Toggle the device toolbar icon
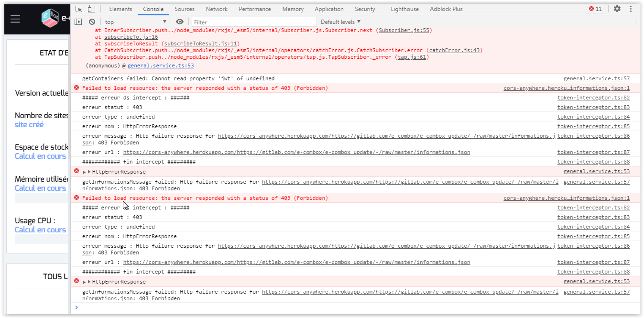644x318 pixels. [x=91, y=9]
